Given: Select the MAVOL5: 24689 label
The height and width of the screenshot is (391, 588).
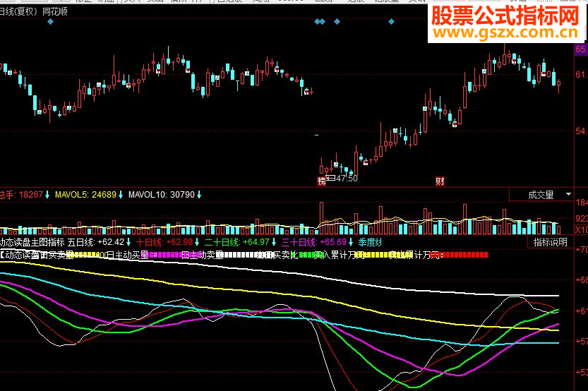Looking at the screenshot, I should [86, 195].
